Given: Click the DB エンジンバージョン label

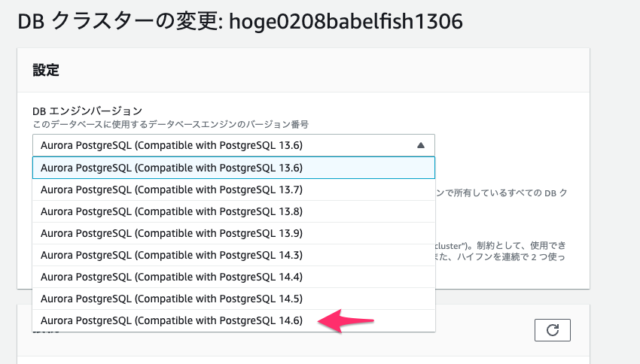Looking at the screenshot, I should [x=87, y=111].
